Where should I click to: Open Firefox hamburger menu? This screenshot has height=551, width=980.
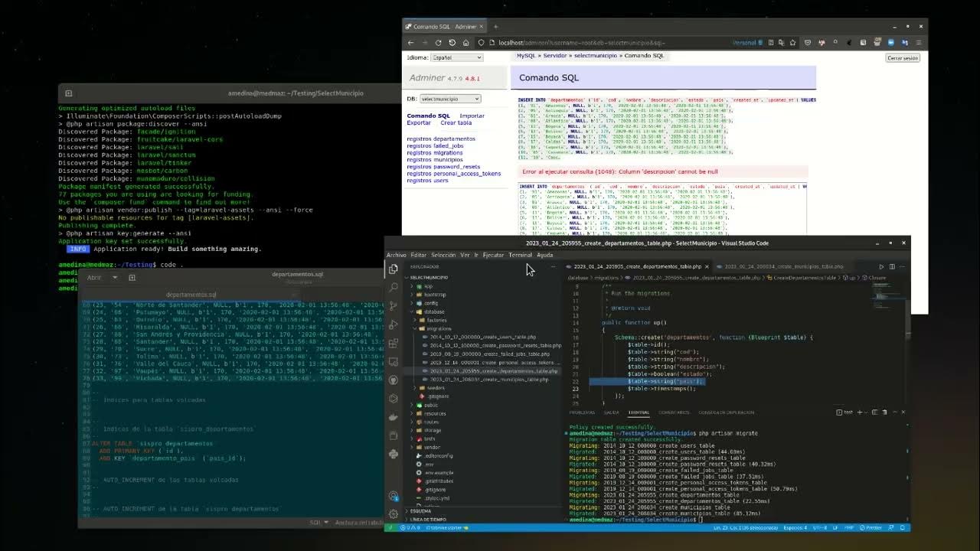coord(920,43)
